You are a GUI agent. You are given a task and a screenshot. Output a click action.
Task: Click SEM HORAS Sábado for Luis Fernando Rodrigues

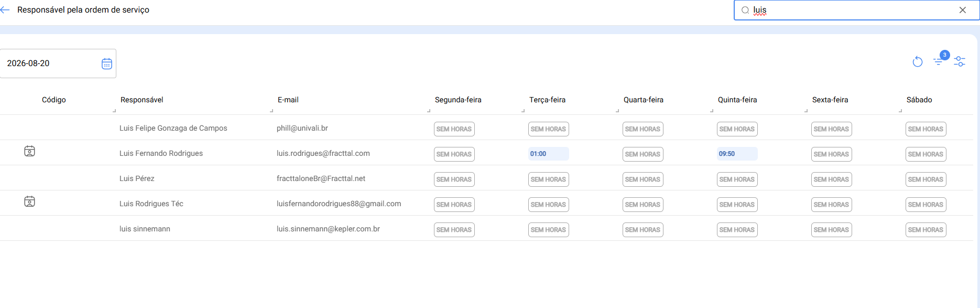point(926,154)
